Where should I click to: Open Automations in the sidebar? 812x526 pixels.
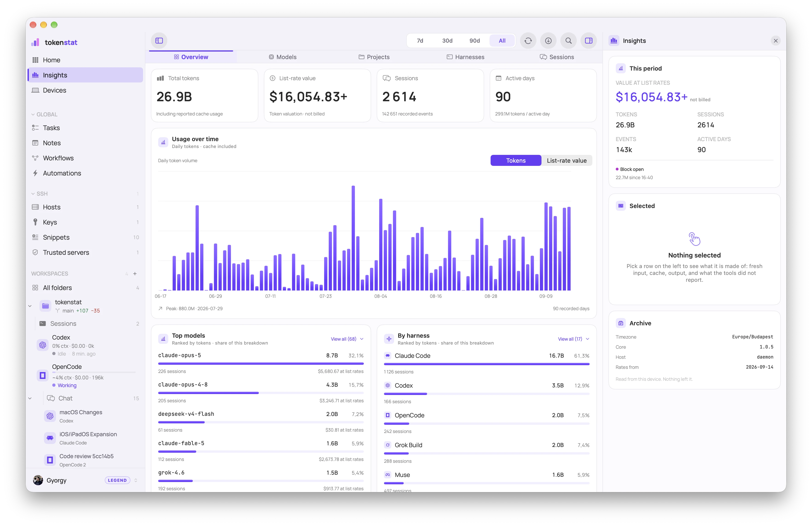coord(85,173)
